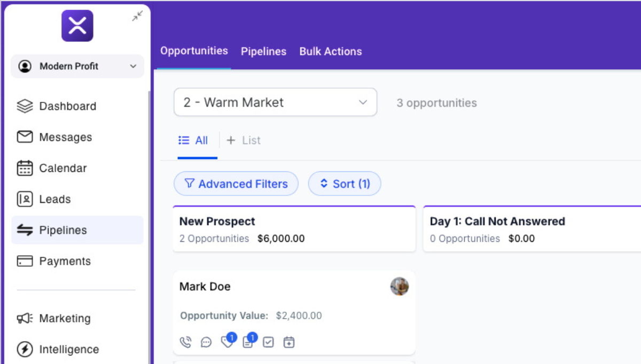Click the add appointment calendar icon
This screenshot has height=364, width=641.
[289, 342]
